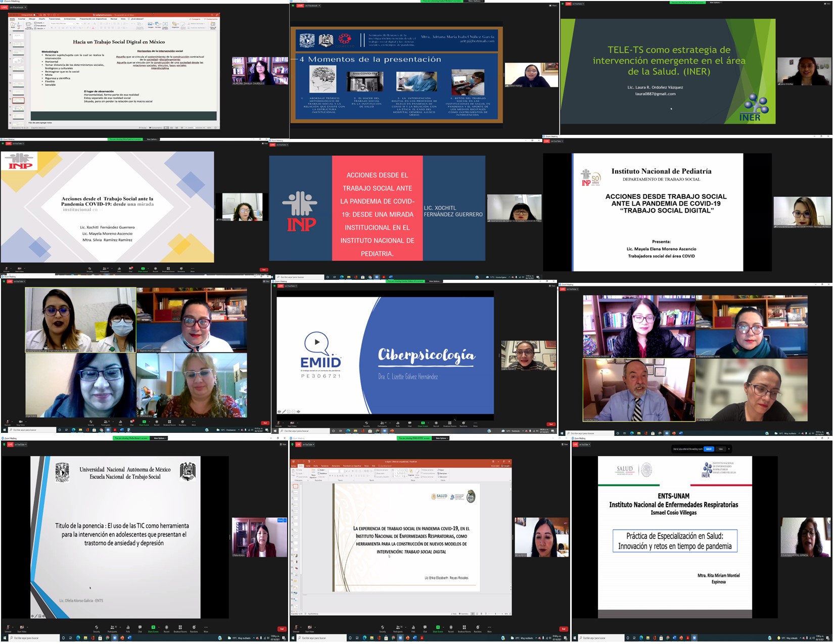The height and width of the screenshot is (644, 834).
Task: Select Diseño tab in Erika Reyes PowerPoint ribbon
Action: (x=315, y=466)
